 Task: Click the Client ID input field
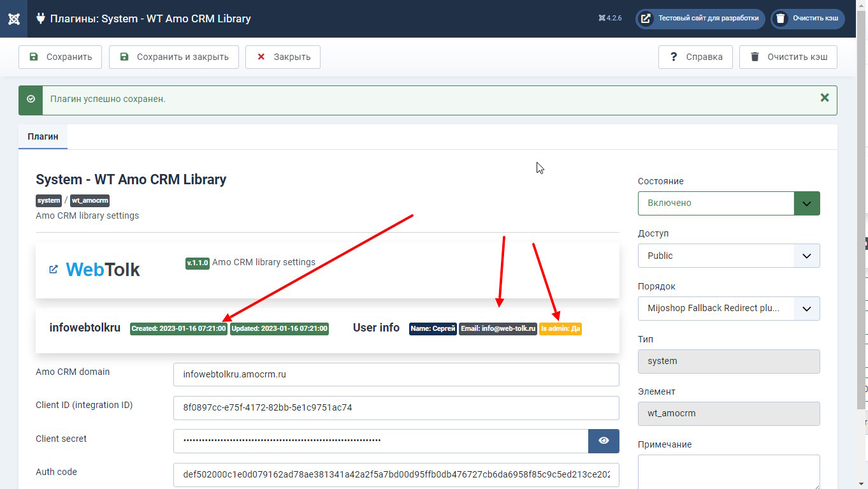click(x=396, y=407)
